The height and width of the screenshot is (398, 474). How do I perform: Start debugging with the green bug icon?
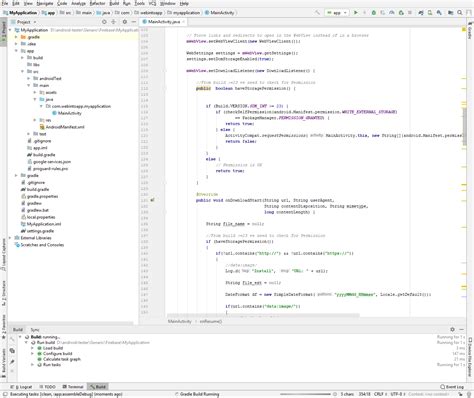374,13
